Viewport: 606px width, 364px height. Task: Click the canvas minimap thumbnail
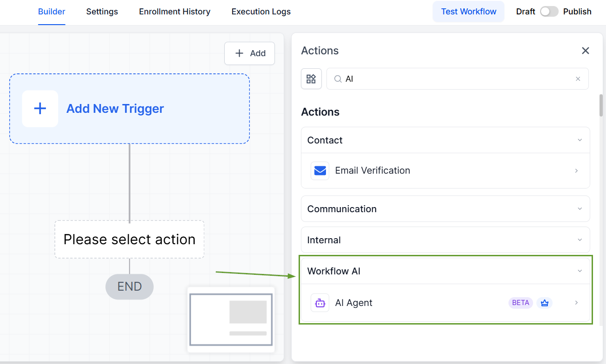(231, 319)
